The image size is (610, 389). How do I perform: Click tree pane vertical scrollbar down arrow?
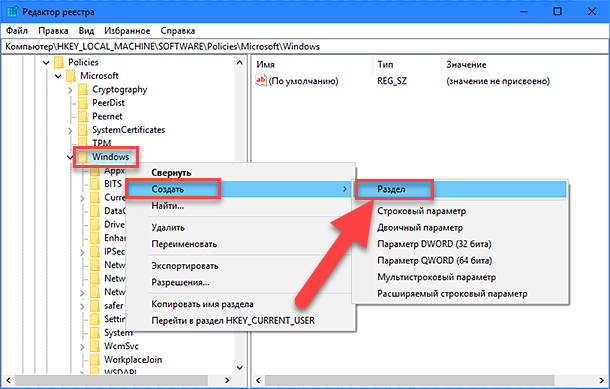pyautogui.click(x=240, y=368)
